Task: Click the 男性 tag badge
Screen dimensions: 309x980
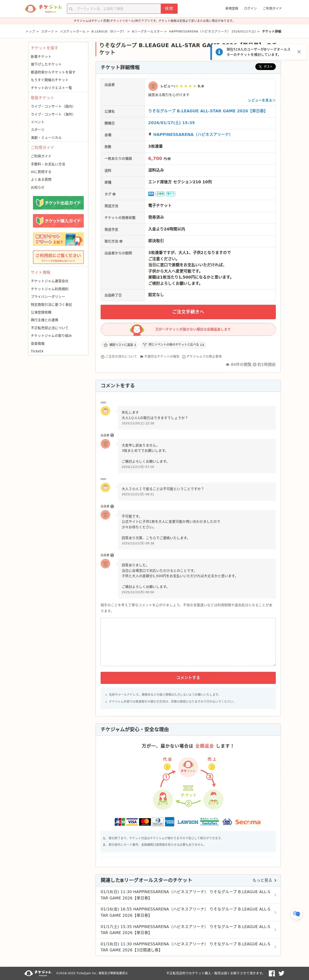Action: coord(151,194)
